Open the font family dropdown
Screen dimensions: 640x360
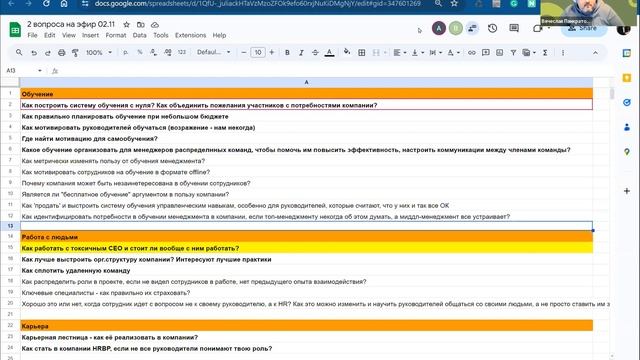coord(213,53)
